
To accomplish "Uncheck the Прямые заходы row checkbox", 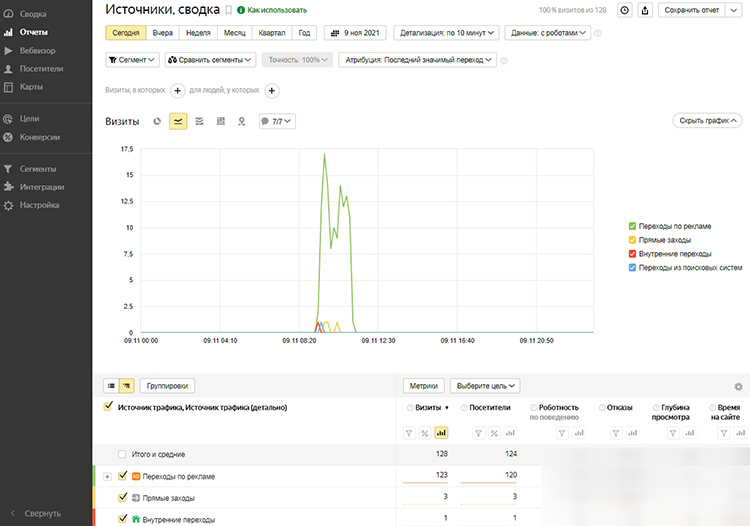I will (123, 497).
